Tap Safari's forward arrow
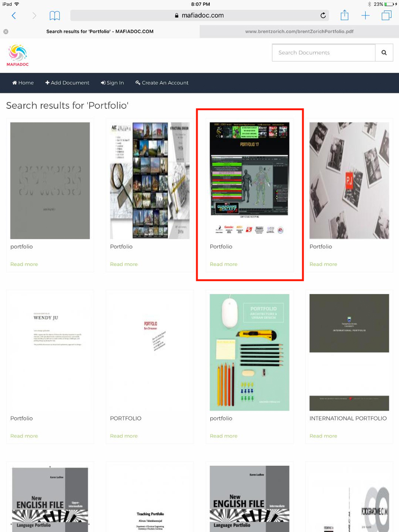399x532 pixels. pos(34,15)
